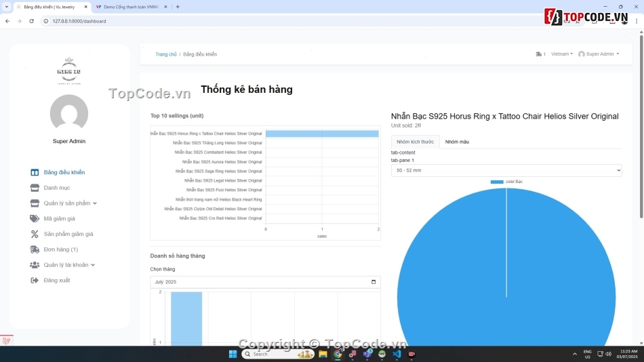
Task: Toggle the 'color:Bạc' legend item on pie chart
Action: (x=506, y=182)
